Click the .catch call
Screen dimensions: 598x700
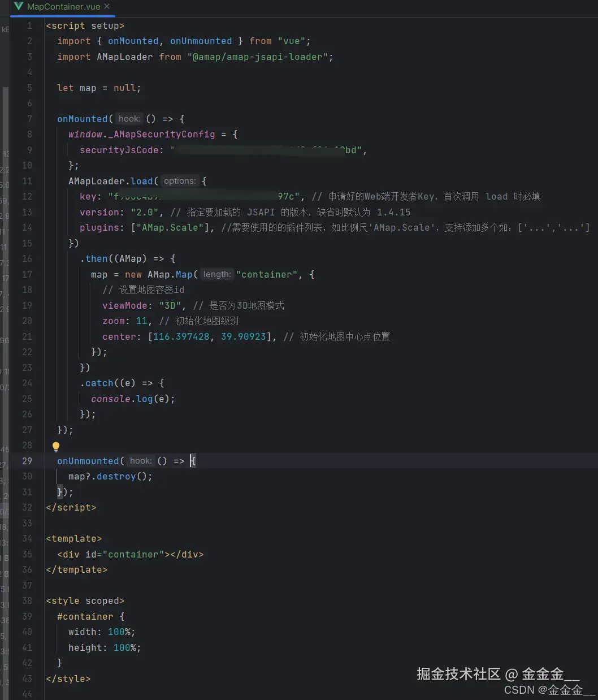click(97, 383)
